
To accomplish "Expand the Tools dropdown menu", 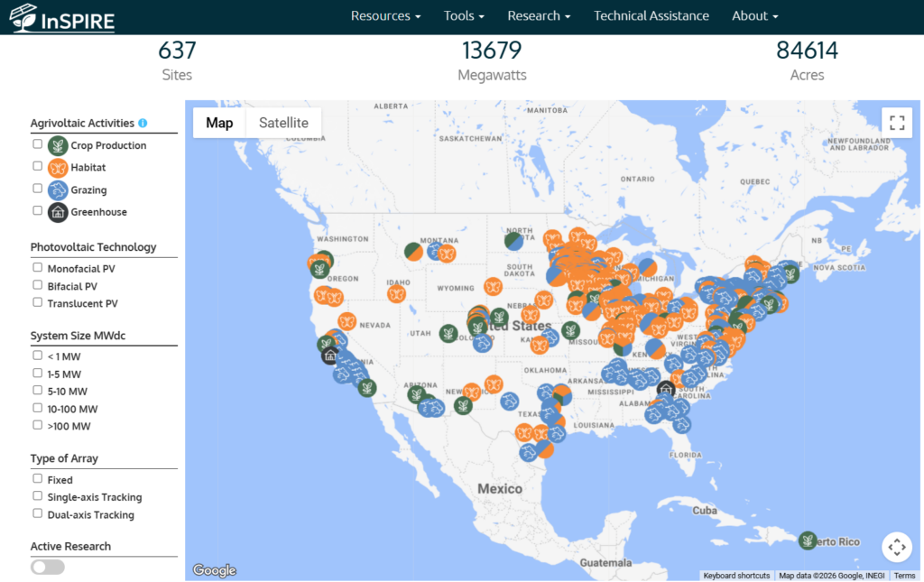I will (464, 16).
